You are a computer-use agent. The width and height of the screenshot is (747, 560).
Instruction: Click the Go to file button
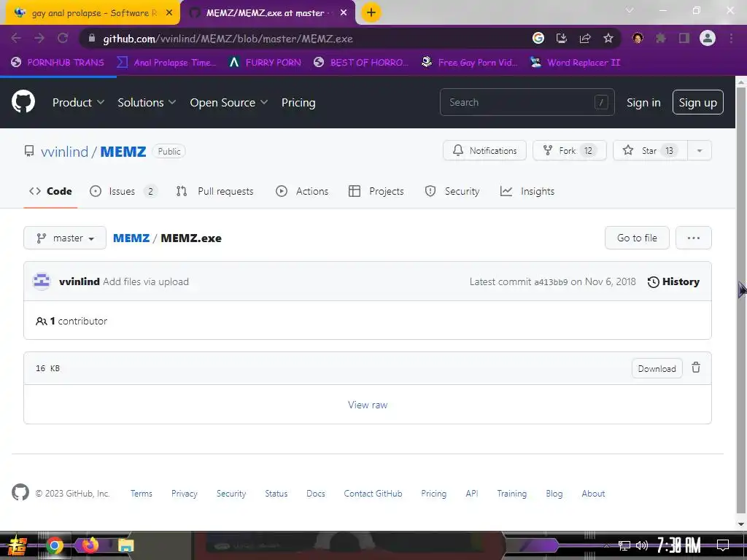637,238
